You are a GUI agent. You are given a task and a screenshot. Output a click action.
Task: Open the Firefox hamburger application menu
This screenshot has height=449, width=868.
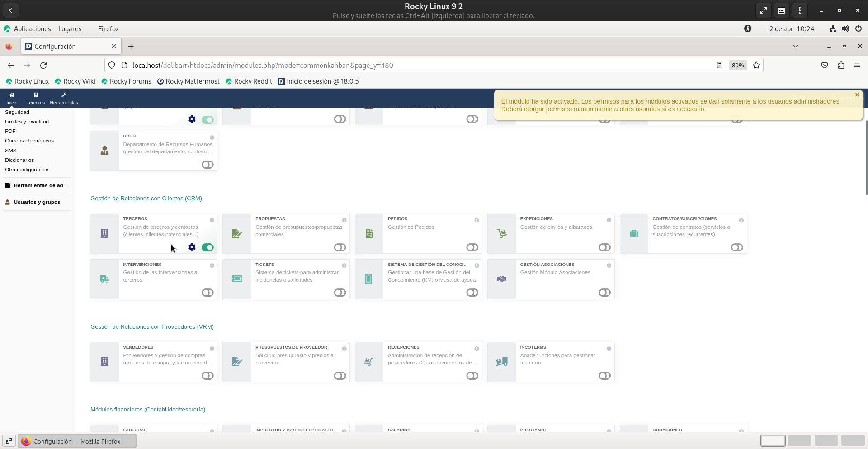pos(857,66)
